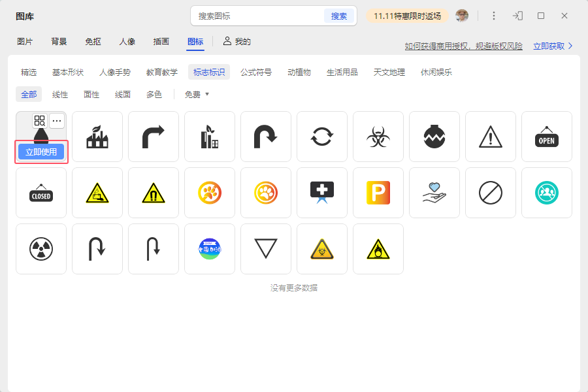This screenshot has height=392, width=588.
Task: Filter by 线面 style
Action: pos(123,95)
